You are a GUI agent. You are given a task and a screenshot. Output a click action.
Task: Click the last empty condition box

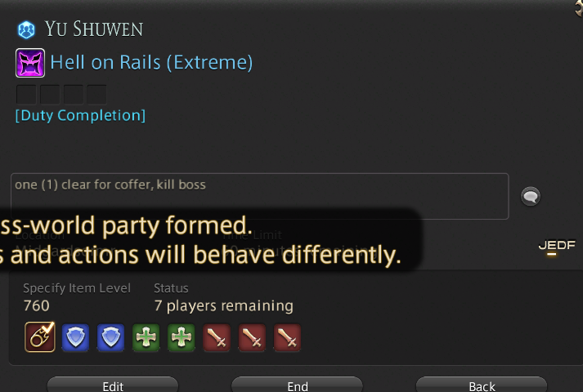(96, 94)
